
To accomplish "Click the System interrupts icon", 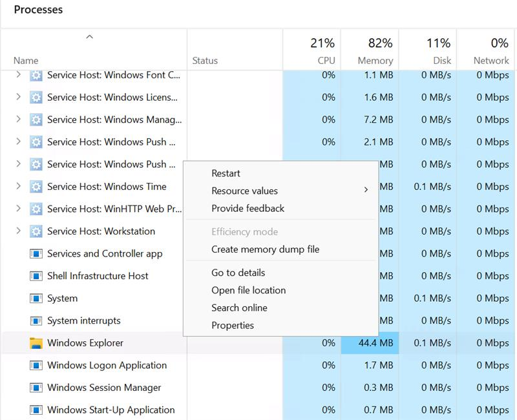I will [x=36, y=320].
